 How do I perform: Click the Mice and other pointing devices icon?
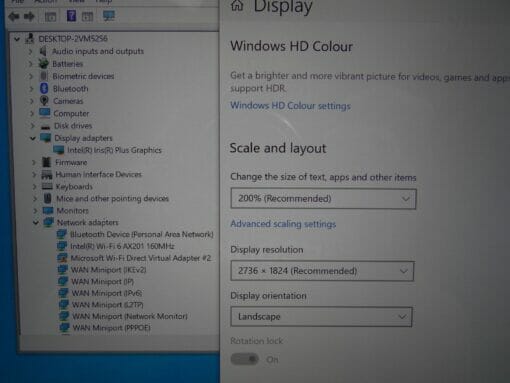(48, 199)
